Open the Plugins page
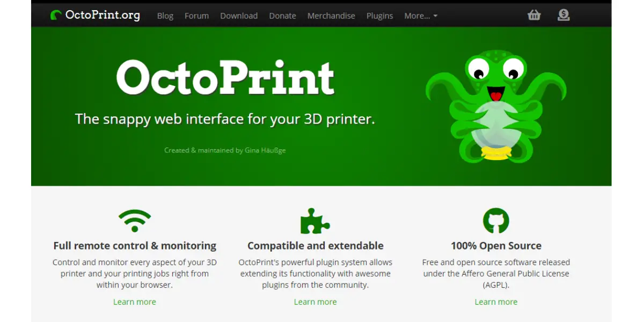Image resolution: width=644 pixels, height=322 pixels. coord(379,16)
